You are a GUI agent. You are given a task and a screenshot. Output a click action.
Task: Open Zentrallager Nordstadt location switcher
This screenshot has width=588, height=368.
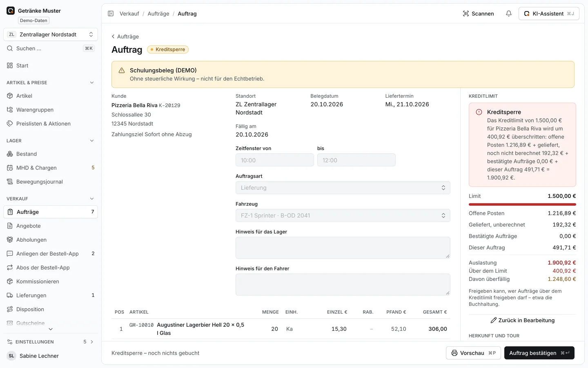tap(51, 34)
